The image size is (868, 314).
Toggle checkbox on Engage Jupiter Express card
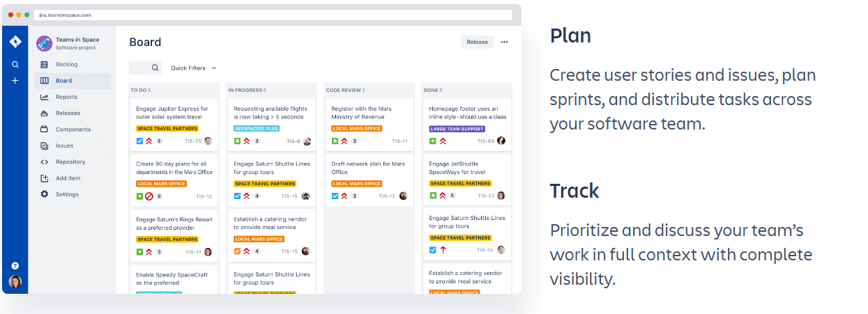(x=139, y=141)
